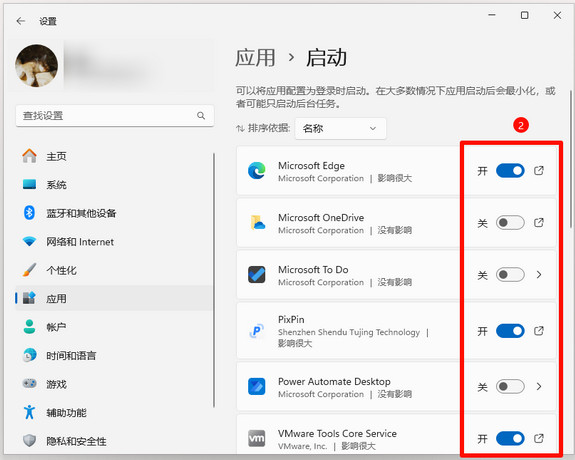Click the gaming controller icon
This screenshot has height=460, width=575.
29,384
